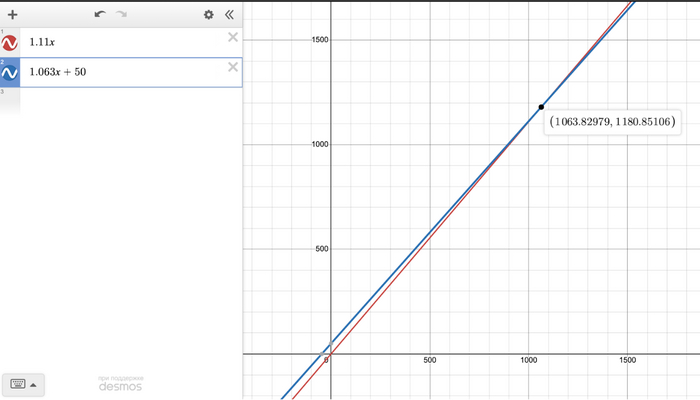The image size is (700, 400).
Task: Hide the blue 1.063x + 50 graph icon
Action: [x=9, y=72]
